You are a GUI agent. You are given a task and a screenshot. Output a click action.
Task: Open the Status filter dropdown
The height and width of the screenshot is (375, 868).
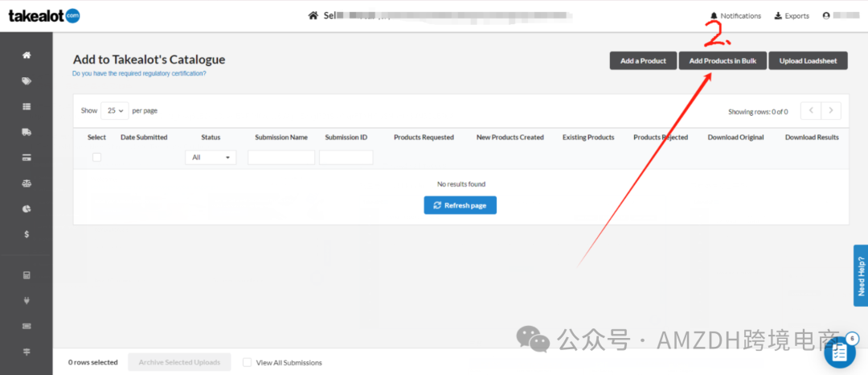pyautogui.click(x=211, y=157)
